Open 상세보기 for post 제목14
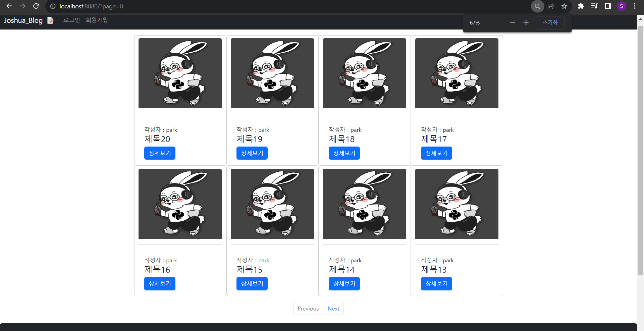 [x=344, y=283]
